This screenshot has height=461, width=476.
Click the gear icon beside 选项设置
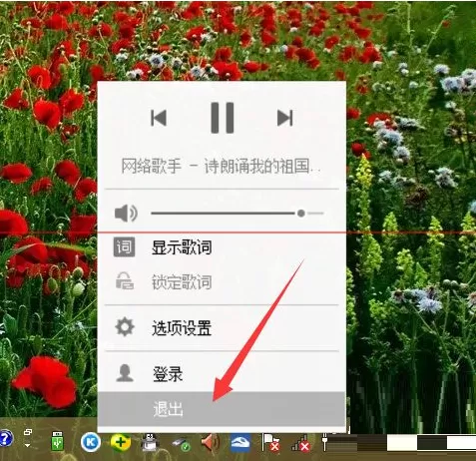point(125,326)
